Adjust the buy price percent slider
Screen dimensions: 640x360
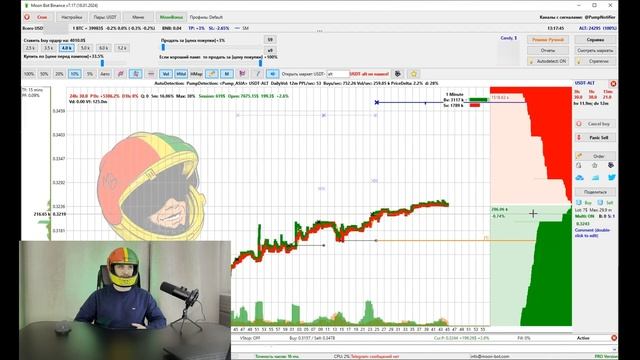point(102,63)
